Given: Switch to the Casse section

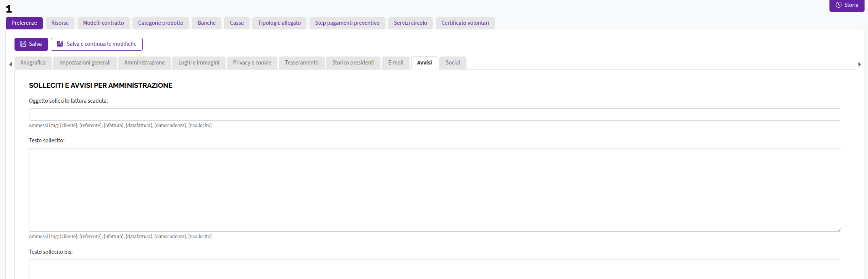Looking at the screenshot, I should coord(237,23).
